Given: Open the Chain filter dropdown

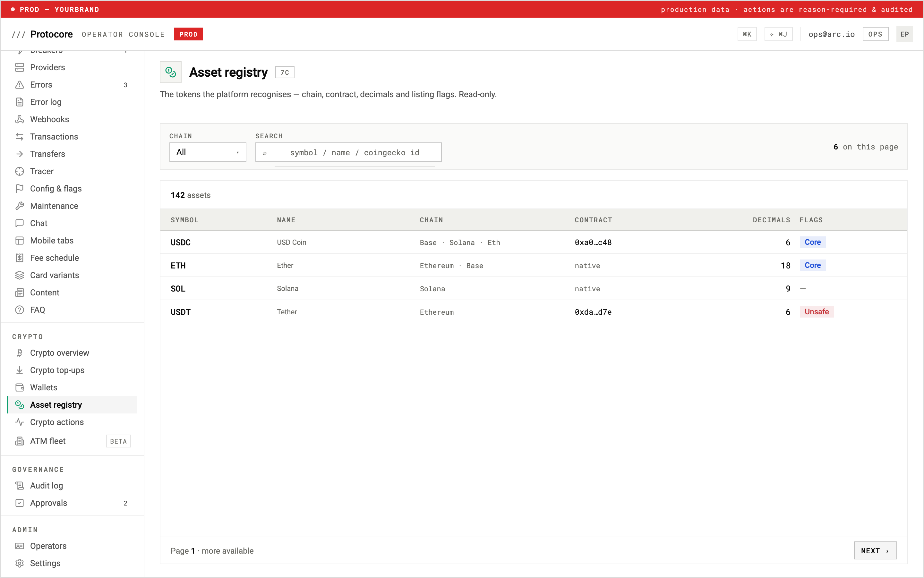Looking at the screenshot, I should click(208, 152).
